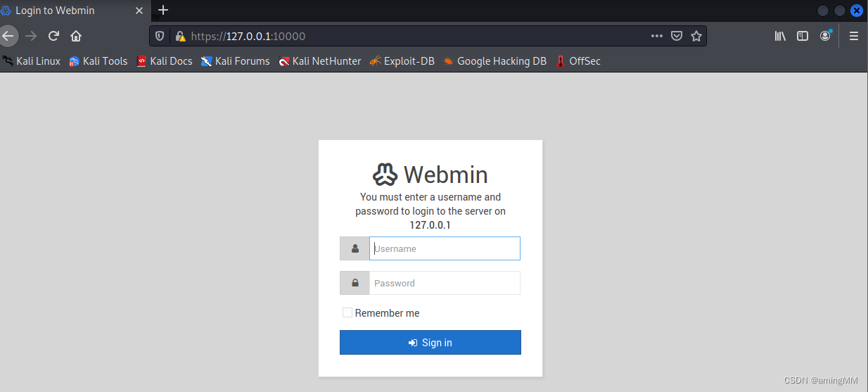Image resolution: width=868 pixels, height=392 pixels.
Task: Click the Password input field
Action: click(445, 283)
